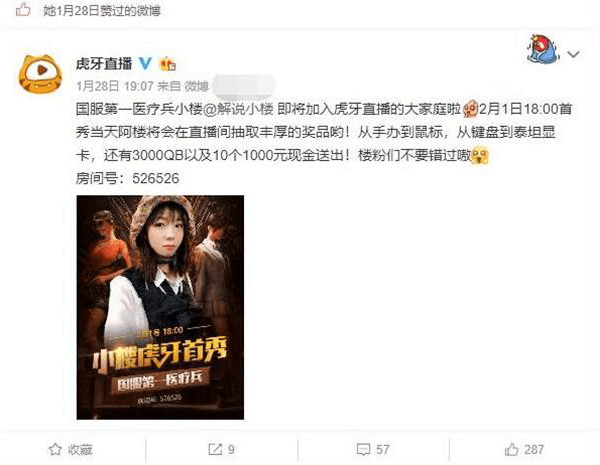Screen dimensions: 600x465
Task: Click the repost count 9
Action: click(x=231, y=449)
